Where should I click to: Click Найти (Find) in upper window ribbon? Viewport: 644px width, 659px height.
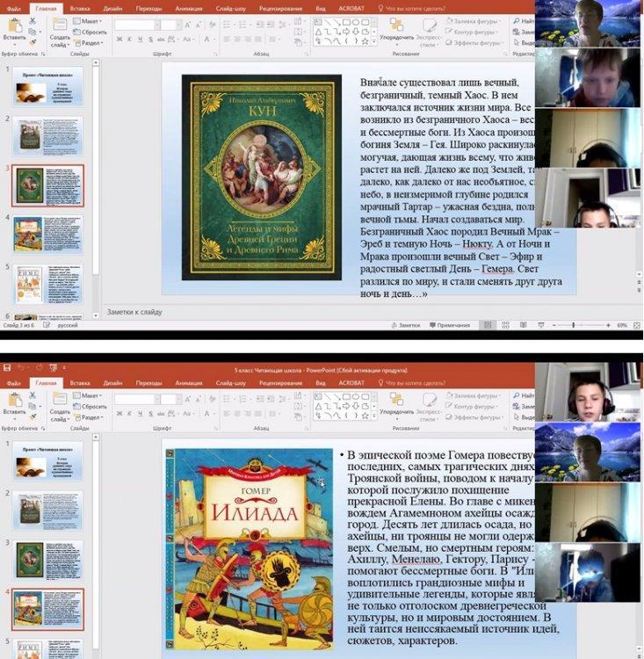tap(524, 20)
